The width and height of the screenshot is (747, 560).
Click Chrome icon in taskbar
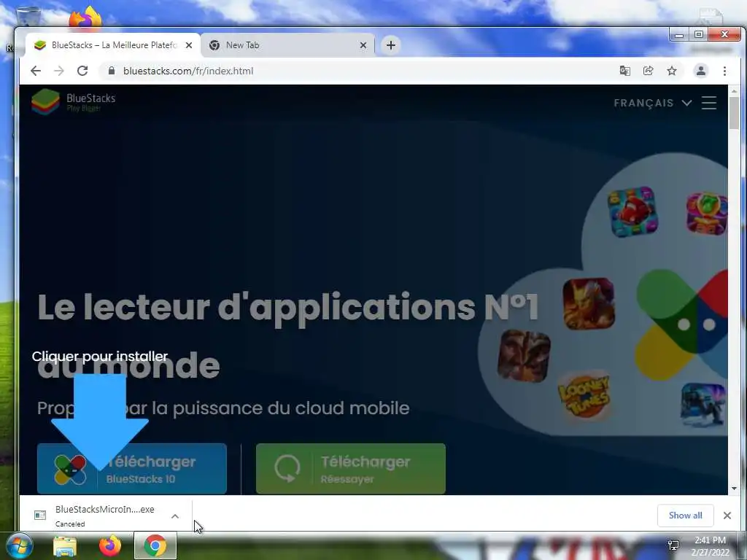pyautogui.click(x=155, y=545)
